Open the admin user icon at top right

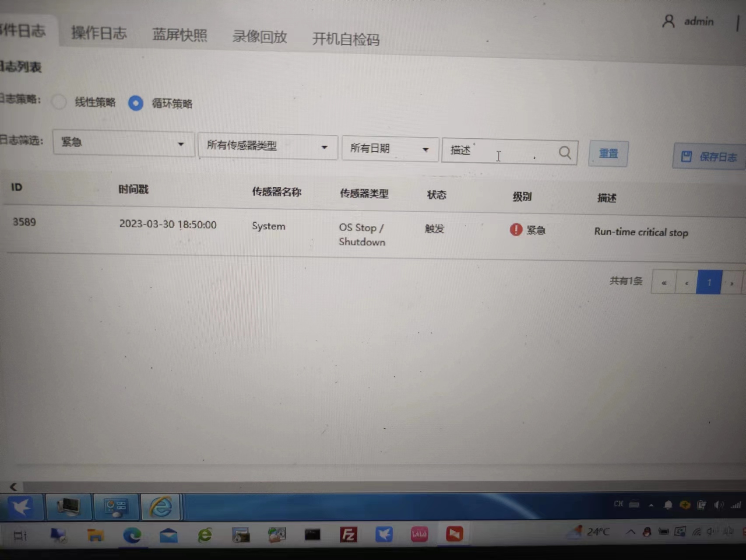coord(668,21)
